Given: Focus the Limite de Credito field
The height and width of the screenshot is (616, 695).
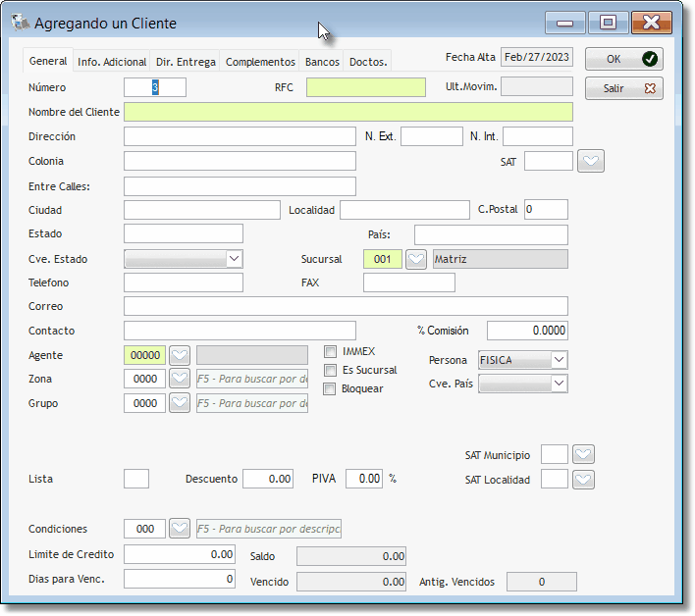Looking at the screenshot, I should click(180, 554).
